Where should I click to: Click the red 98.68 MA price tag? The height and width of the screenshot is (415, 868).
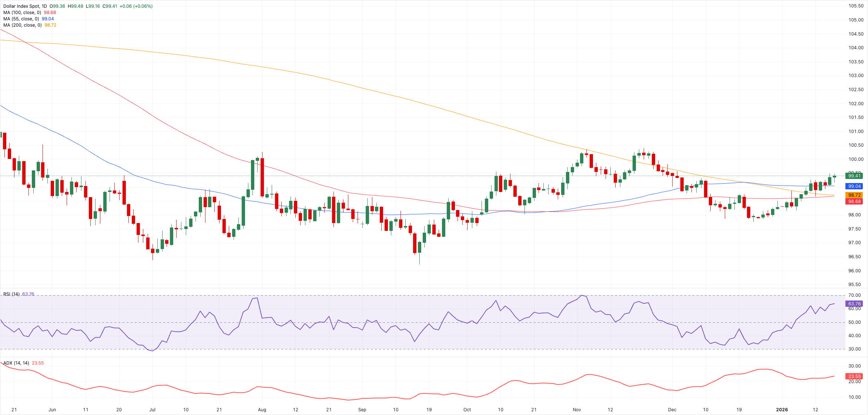pyautogui.click(x=854, y=202)
